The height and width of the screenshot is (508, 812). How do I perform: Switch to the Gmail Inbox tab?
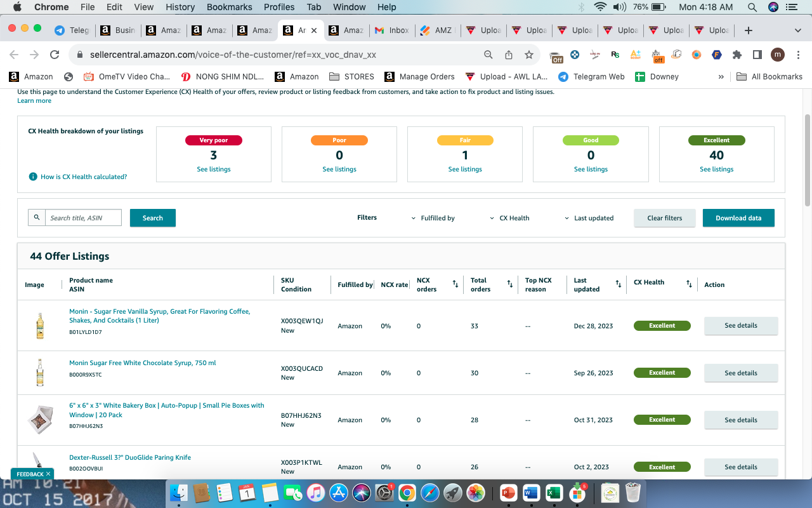(392, 30)
